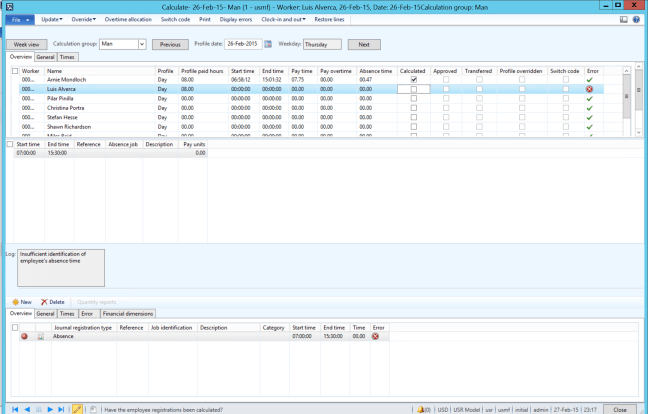Screen dimensions: 648x414
Task: Click the New star icon button
Action: coord(21,301)
